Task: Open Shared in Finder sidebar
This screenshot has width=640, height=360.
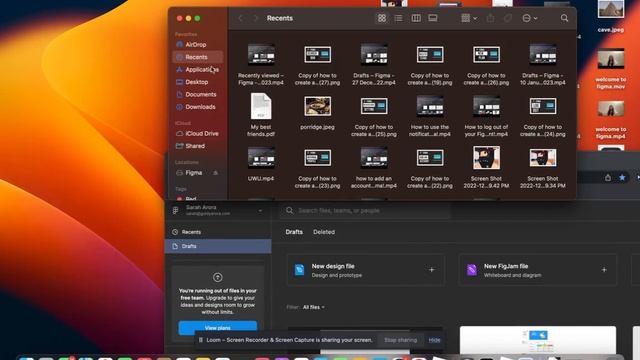Action: pos(198,146)
